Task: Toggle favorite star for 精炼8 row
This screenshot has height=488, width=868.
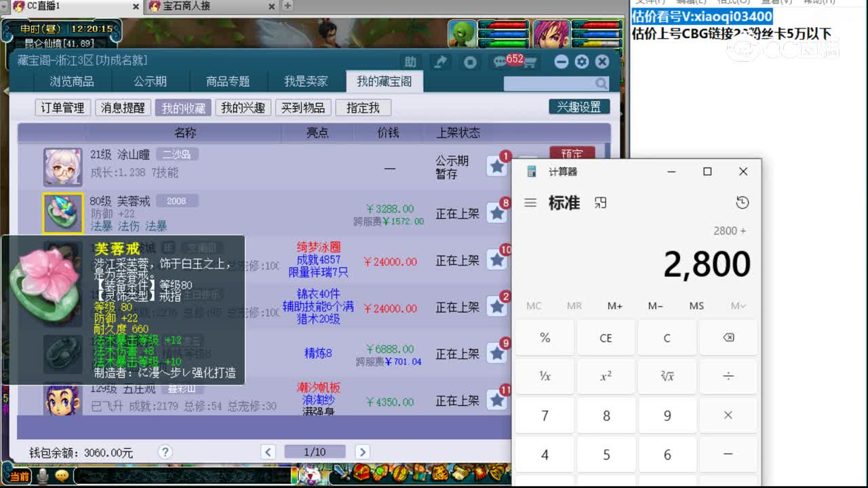Action: pos(497,353)
